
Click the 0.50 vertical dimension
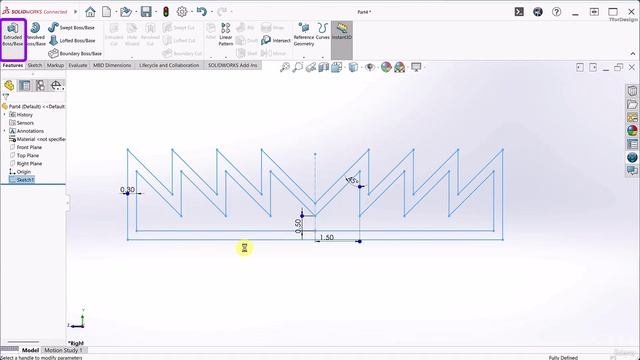click(298, 227)
